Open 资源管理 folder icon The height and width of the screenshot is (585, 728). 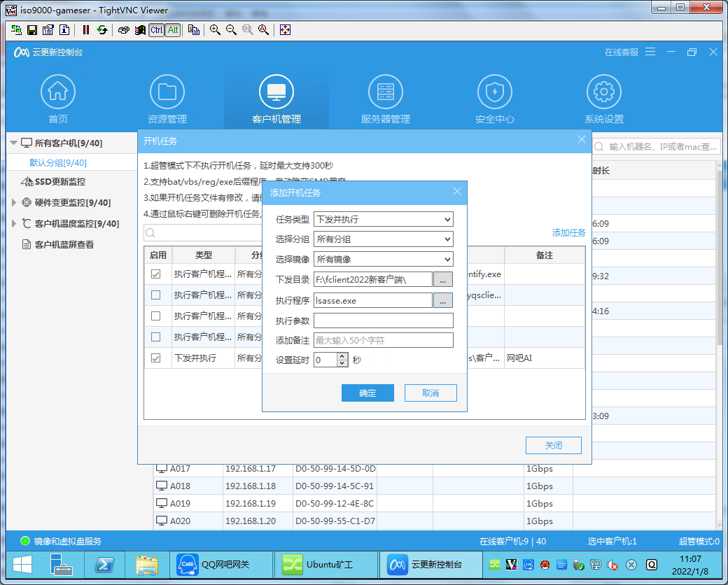(x=167, y=92)
